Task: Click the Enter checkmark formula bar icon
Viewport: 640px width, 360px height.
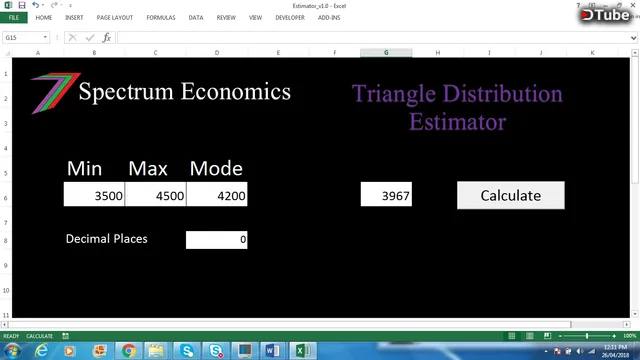Action: click(x=90, y=38)
